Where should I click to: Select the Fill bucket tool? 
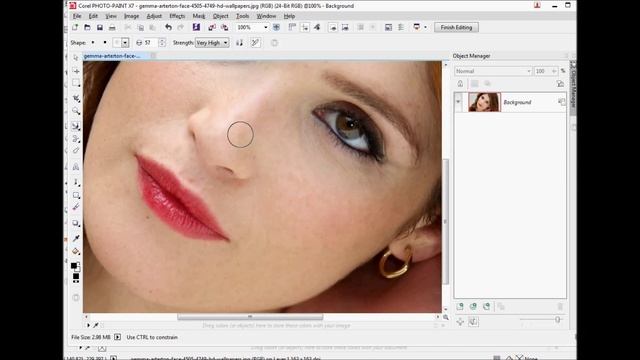[76, 251]
